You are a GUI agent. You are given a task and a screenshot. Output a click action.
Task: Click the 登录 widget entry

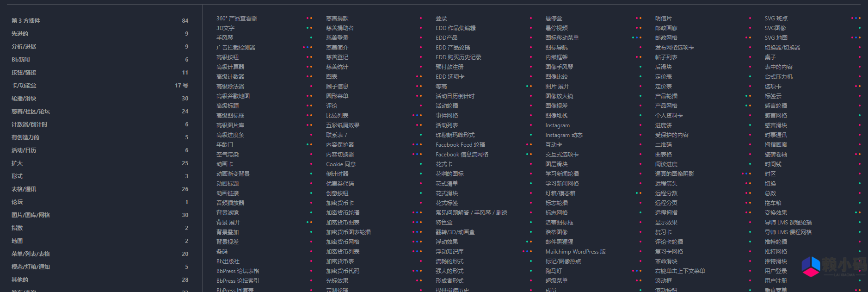441,19
